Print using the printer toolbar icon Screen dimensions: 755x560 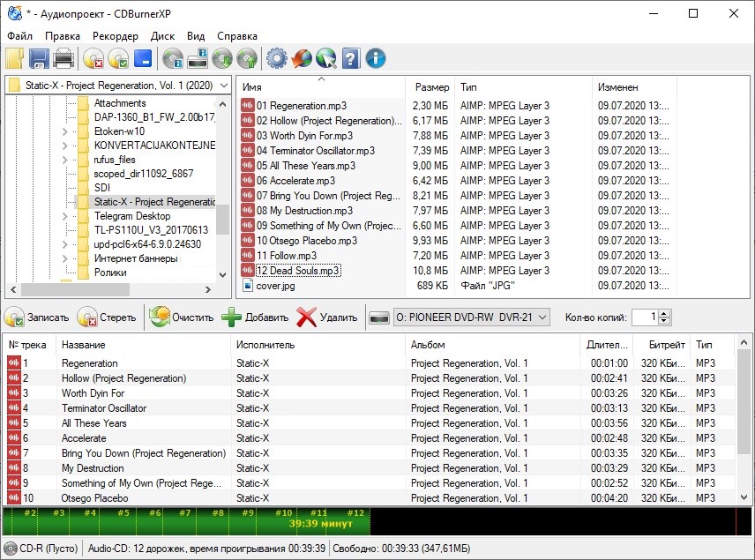coord(64,59)
